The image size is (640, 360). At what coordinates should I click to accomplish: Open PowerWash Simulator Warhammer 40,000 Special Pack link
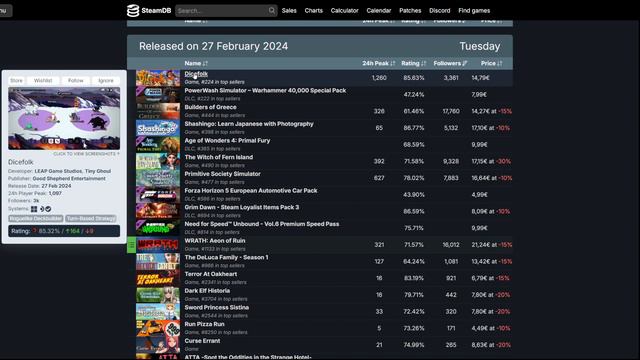point(265,91)
